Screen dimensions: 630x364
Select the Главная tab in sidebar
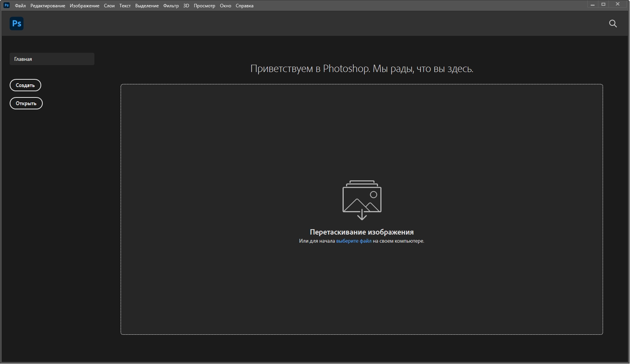[52, 59]
